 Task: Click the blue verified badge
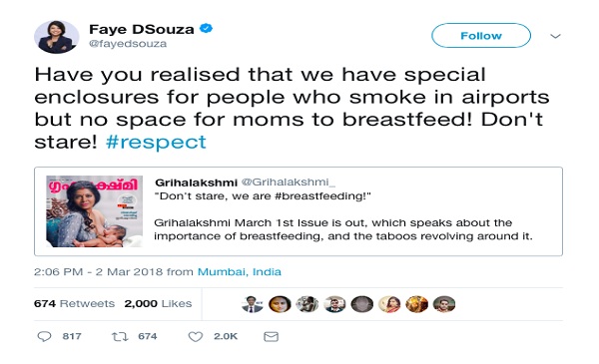207,29
